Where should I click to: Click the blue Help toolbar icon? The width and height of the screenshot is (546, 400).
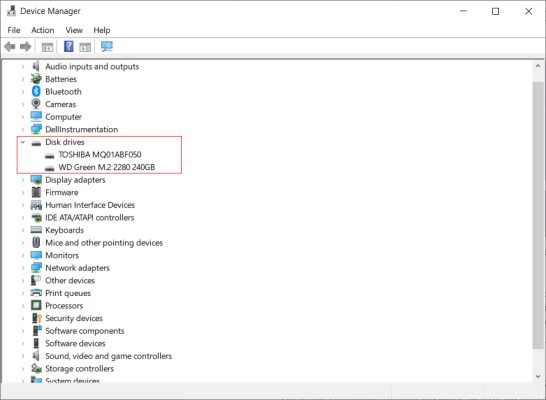[69, 46]
